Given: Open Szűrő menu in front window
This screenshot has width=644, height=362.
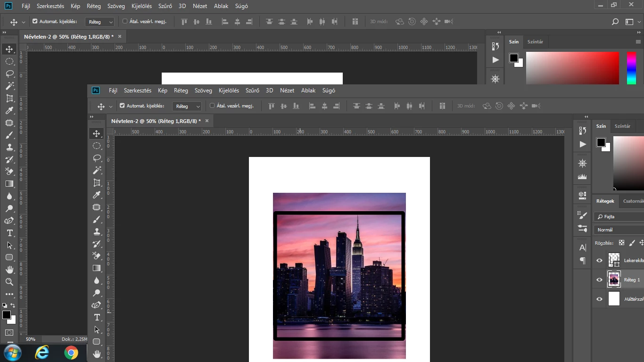Looking at the screenshot, I should pos(253,90).
